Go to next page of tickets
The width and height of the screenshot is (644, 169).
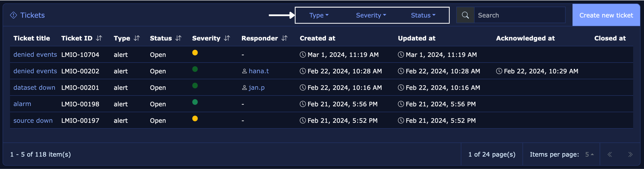click(630, 154)
